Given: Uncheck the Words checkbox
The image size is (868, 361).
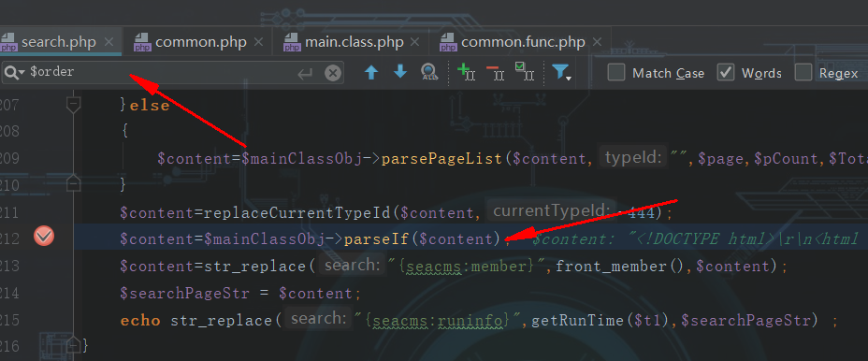Looking at the screenshot, I should (x=726, y=73).
